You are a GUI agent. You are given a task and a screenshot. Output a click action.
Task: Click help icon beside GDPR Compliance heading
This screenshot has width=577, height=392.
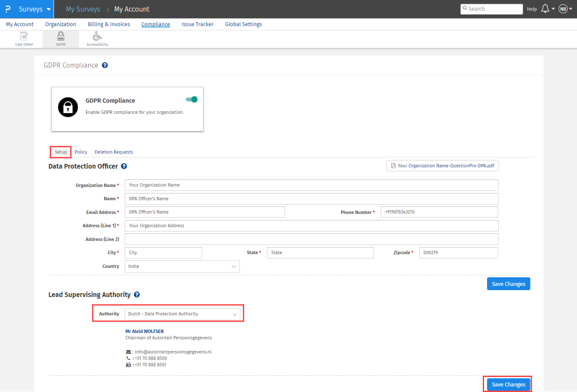tap(105, 65)
